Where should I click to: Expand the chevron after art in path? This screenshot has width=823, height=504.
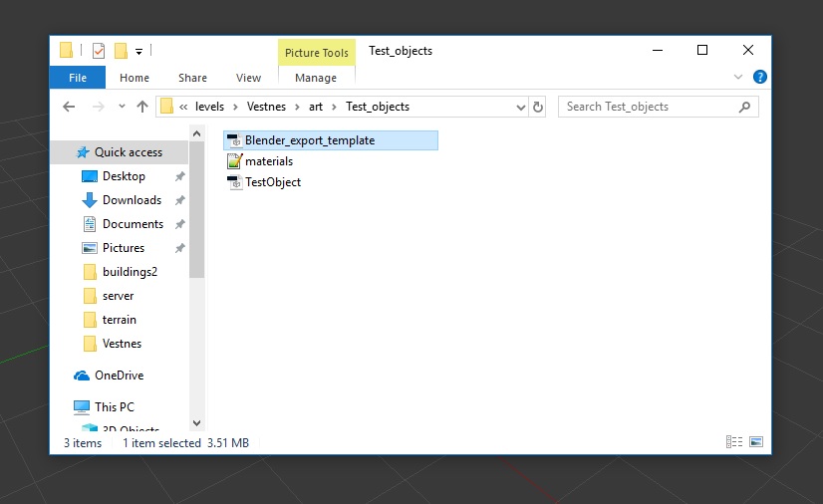pos(334,107)
